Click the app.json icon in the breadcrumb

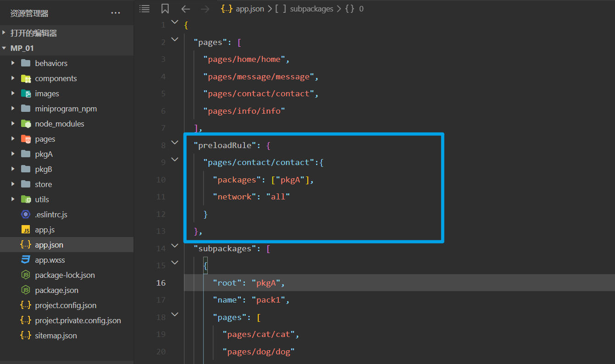pyautogui.click(x=227, y=9)
